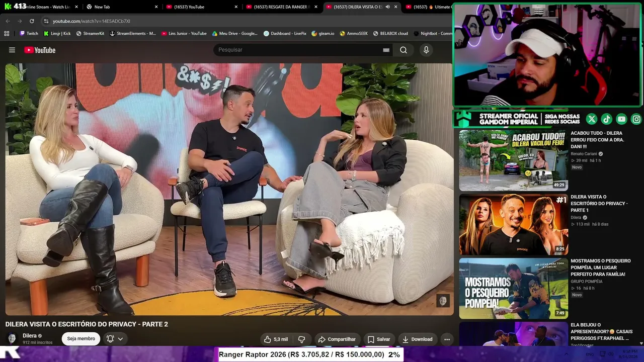The image size is (644, 362).
Task: Open the Linsjr | Kick bookmark
Action: 57,33
